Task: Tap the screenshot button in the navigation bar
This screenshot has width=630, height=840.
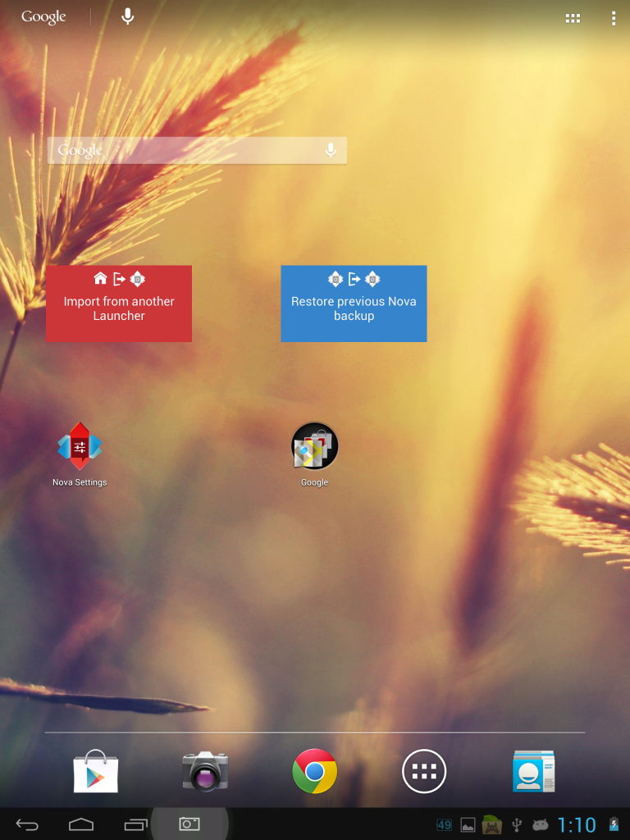Action: [189, 824]
